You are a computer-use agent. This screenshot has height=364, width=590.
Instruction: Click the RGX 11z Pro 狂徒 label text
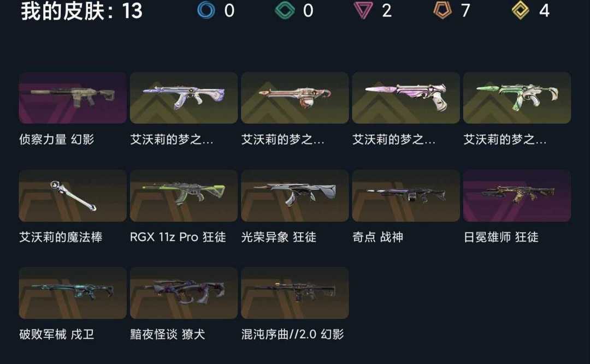tap(178, 237)
